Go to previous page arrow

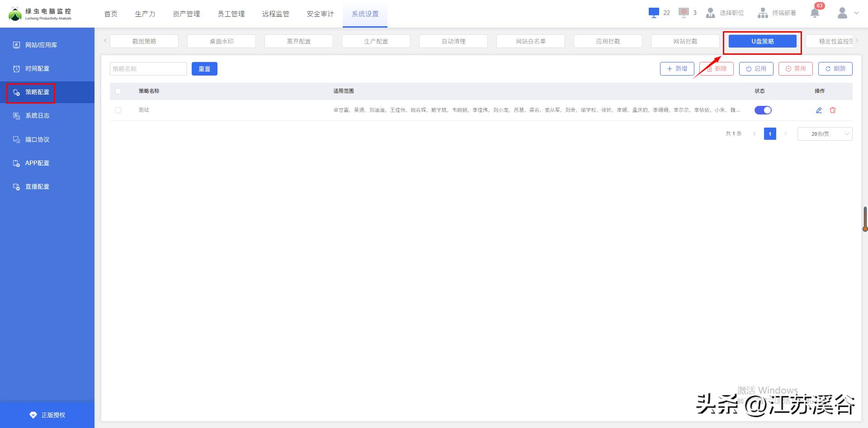coord(755,134)
